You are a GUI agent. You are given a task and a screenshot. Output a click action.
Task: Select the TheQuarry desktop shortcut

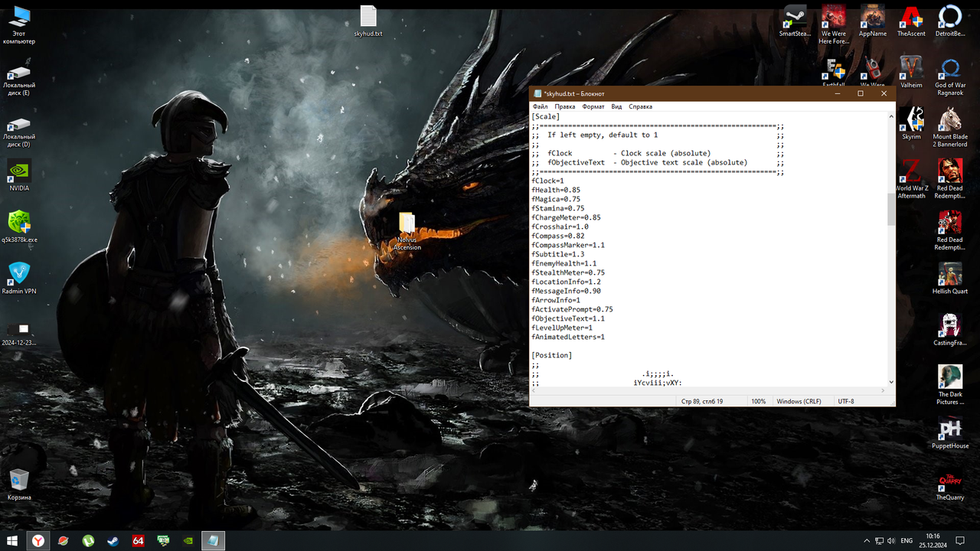click(950, 484)
